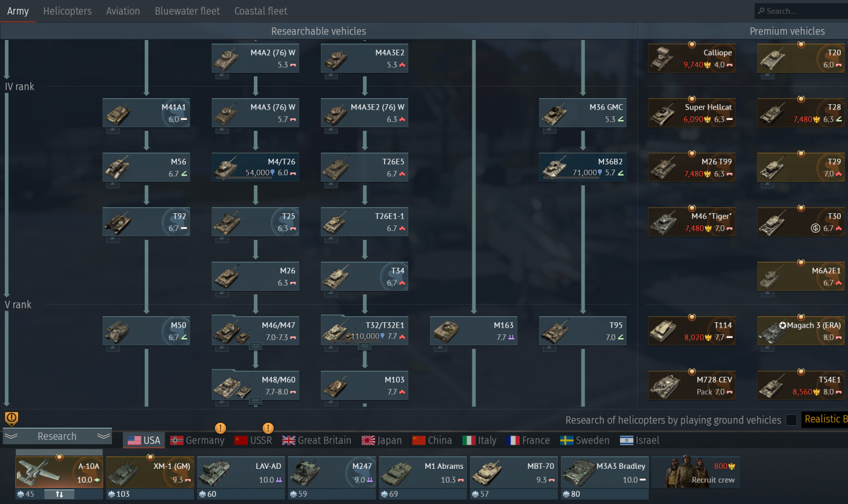Screen dimensions: 848x504
Task: Switch to the Helicopters tab
Action: [67, 11]
